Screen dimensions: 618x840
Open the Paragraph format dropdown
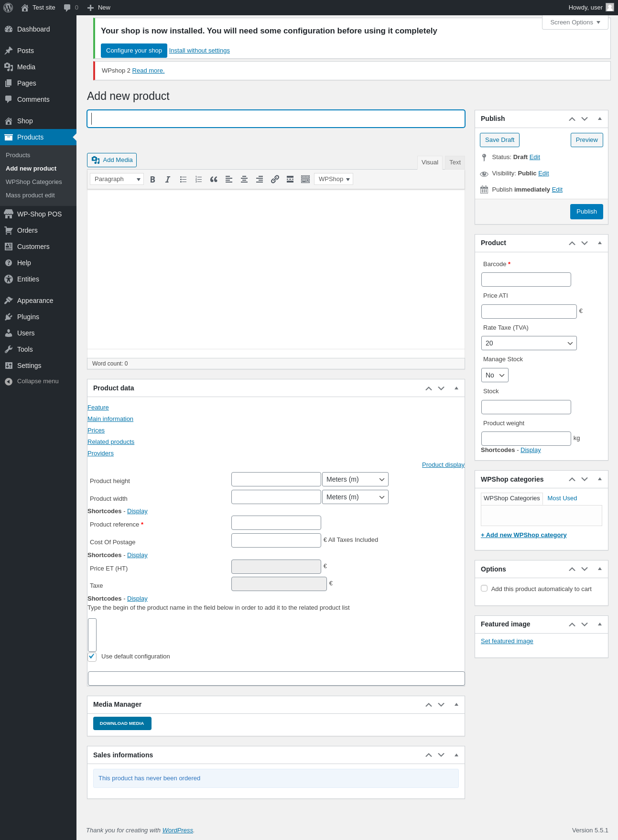coord(117,179)
